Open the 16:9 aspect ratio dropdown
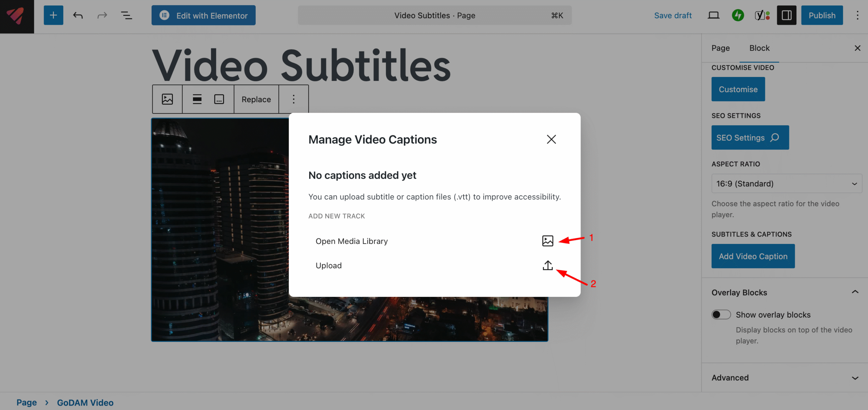This screenshot has width=868, height=410. click(x=786, y=183)
